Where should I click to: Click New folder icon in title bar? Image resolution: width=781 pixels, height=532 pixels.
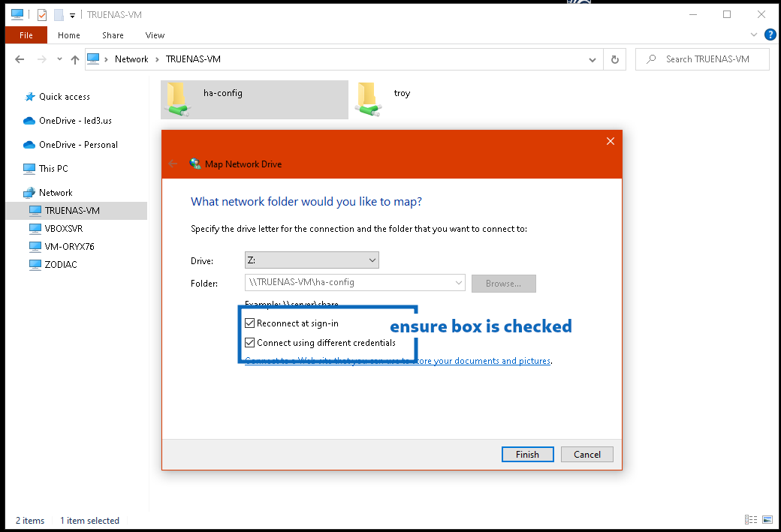pos(59,15)
